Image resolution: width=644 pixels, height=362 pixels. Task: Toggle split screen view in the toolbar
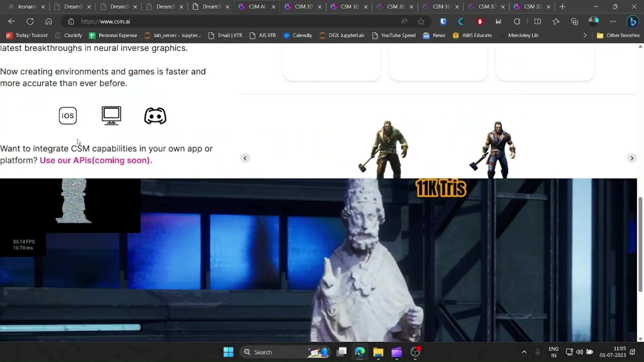(537, 21)
